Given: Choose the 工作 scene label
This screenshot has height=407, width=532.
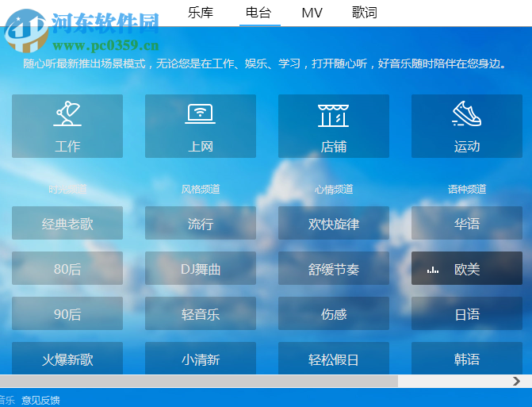Looking at the screenshot, I should [67, 147].
